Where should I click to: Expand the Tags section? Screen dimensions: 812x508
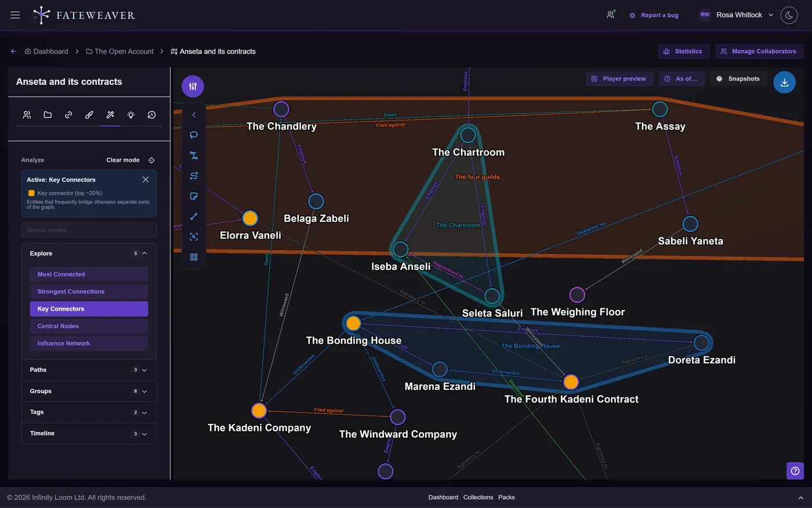click(89, 412)
